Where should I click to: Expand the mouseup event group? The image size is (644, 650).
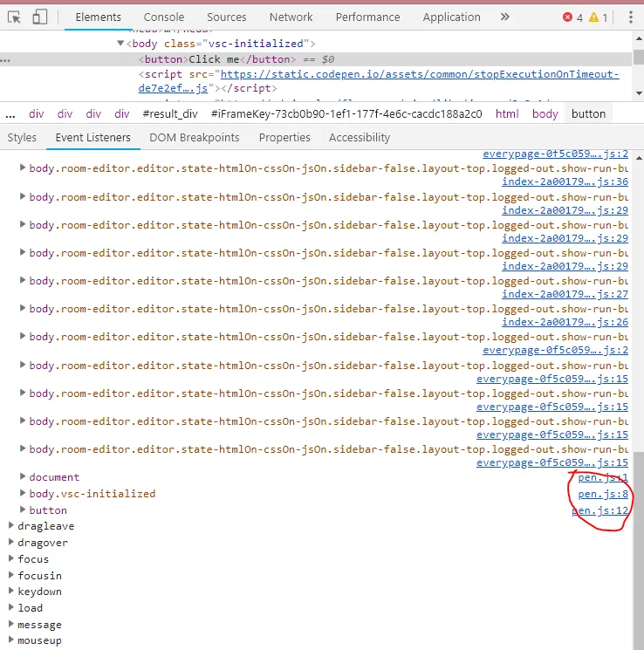[x=11, y=640]
